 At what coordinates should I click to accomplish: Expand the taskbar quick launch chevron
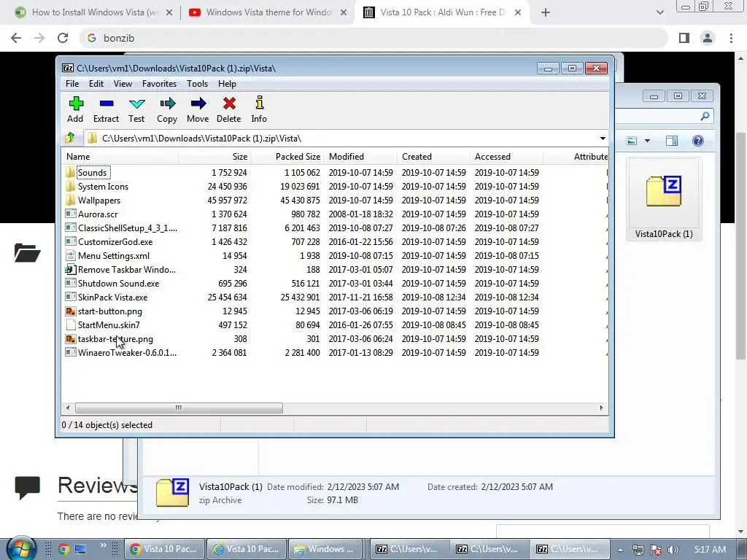click(104, 545)
